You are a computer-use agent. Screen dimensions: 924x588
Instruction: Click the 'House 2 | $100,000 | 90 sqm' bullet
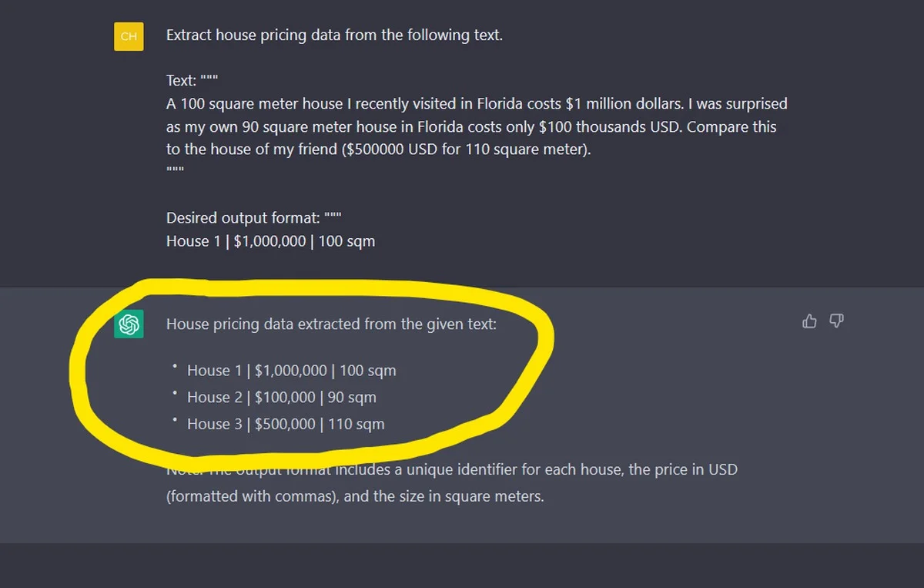(281, 398)
